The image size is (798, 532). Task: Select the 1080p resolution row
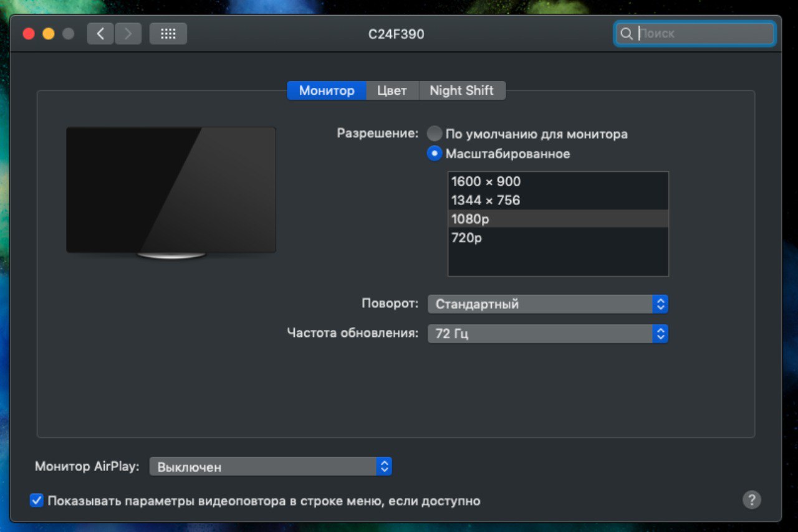click(x=558, y=219)
